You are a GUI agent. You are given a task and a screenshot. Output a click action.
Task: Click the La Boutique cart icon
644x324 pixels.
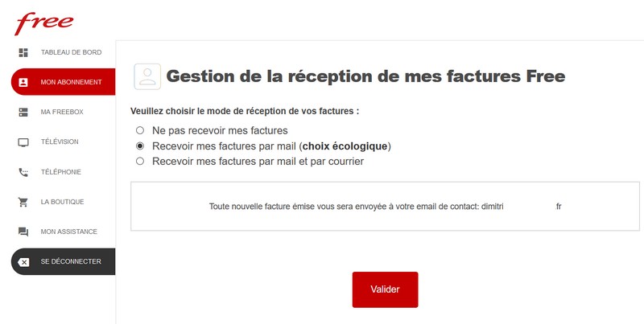pos(23,202)
